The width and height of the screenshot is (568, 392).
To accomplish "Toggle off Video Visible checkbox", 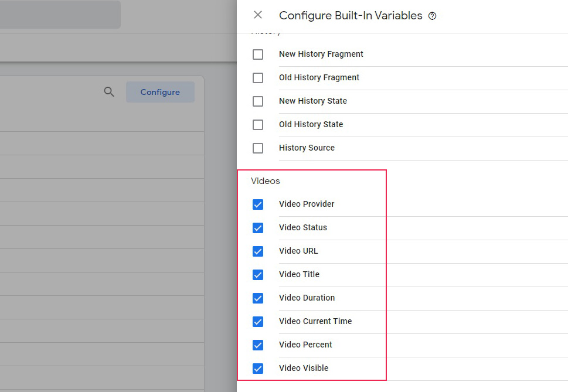I will tap(258, 369).
